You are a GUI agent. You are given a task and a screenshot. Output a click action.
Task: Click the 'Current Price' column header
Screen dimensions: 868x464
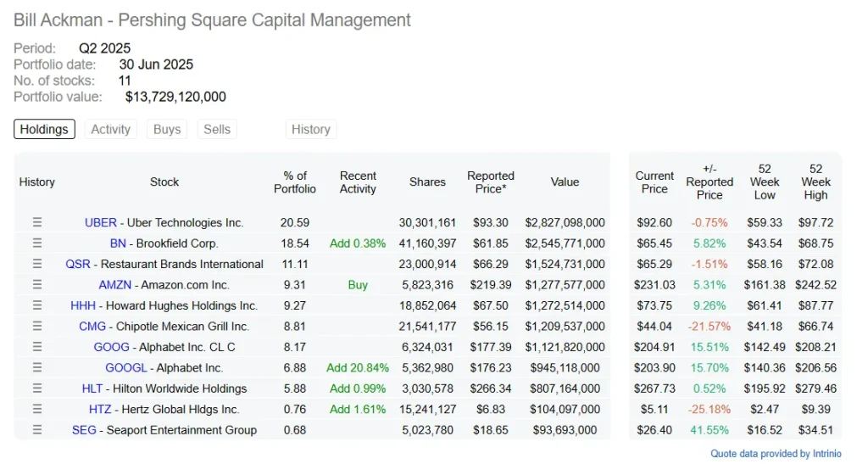(654, 182)
